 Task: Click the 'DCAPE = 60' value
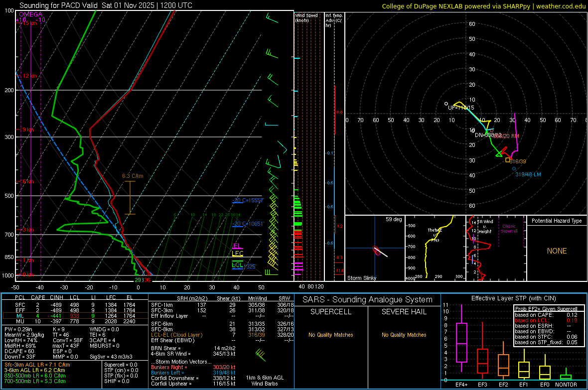[19, 351]
